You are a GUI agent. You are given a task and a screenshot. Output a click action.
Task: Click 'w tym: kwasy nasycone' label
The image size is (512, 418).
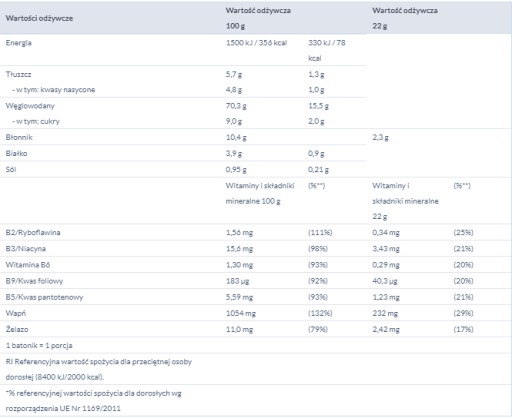54,90
